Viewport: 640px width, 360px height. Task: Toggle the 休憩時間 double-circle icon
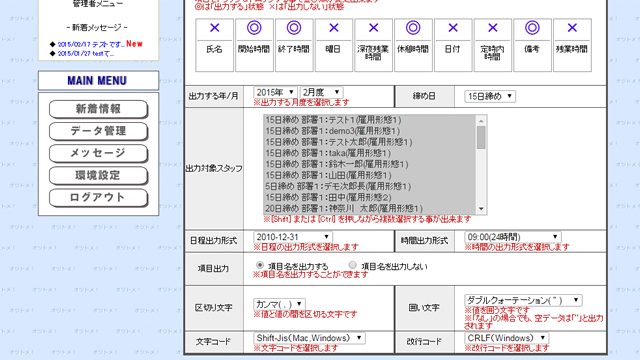tap(413, 28)
